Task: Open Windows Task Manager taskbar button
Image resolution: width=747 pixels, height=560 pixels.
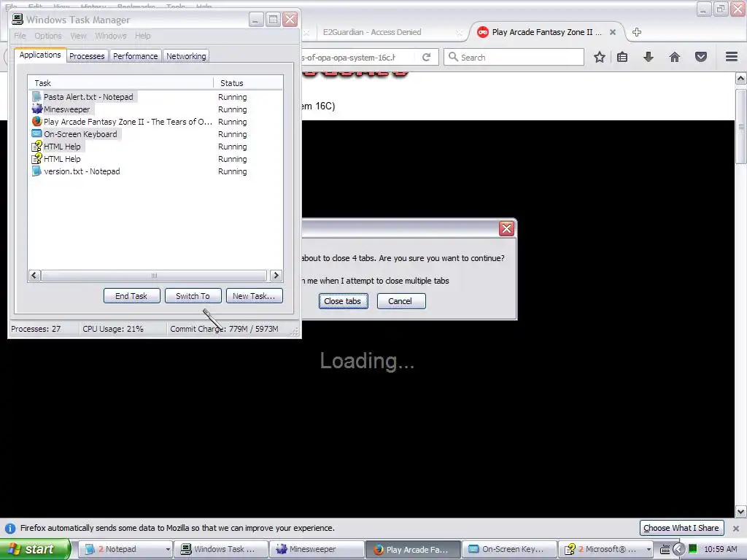Action: tap(220, 550)
